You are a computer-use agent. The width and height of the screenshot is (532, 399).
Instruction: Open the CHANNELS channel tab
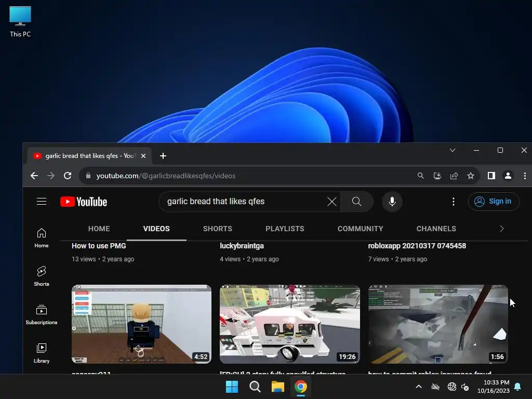436,229
